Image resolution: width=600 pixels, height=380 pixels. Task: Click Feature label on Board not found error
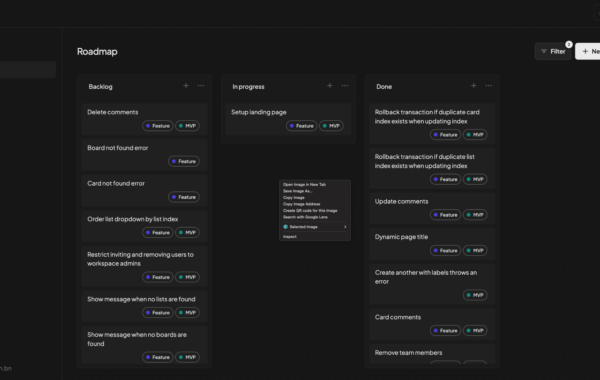pos(184,161)
